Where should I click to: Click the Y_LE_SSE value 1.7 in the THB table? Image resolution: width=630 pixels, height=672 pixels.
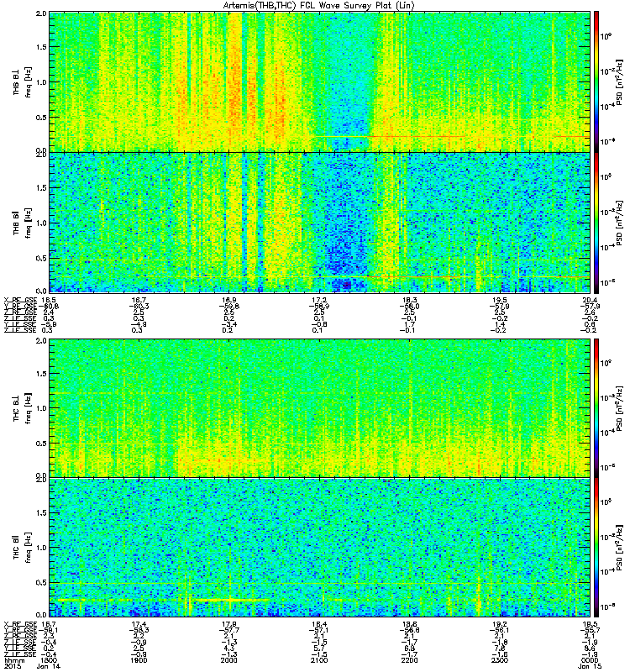coord(409,324)
